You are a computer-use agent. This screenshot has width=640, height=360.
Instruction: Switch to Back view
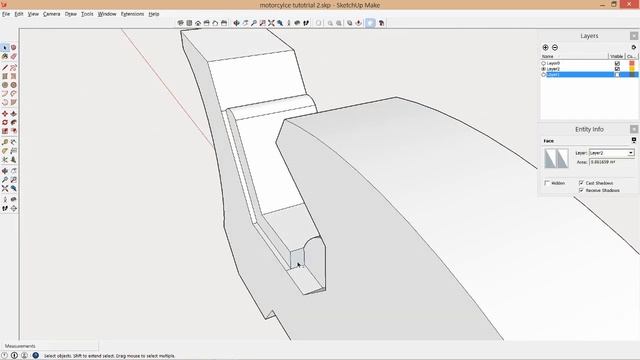coord(215,23)
